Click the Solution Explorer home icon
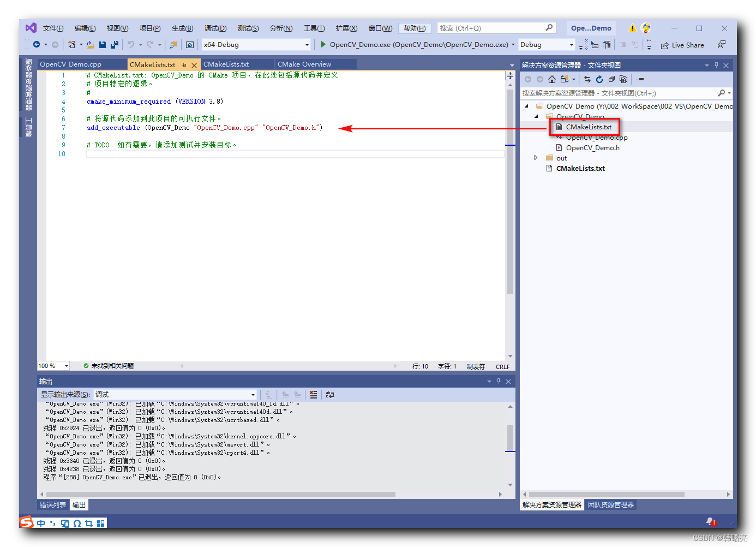The image size is (756, 547). click(x=552, y=79)
